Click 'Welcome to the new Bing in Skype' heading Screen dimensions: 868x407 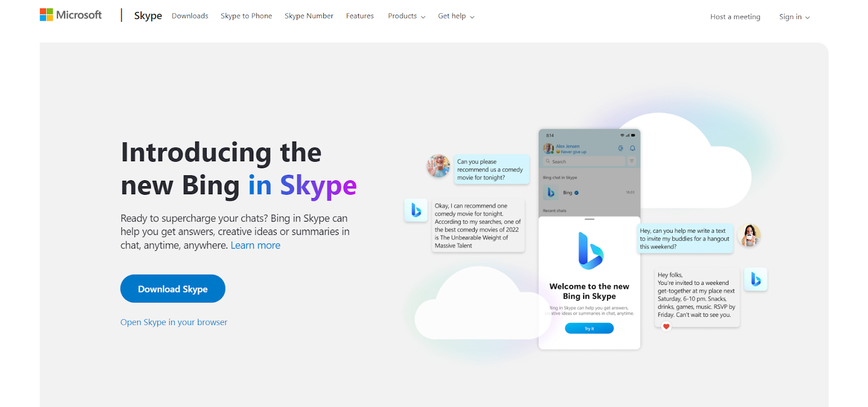(589, 291)
